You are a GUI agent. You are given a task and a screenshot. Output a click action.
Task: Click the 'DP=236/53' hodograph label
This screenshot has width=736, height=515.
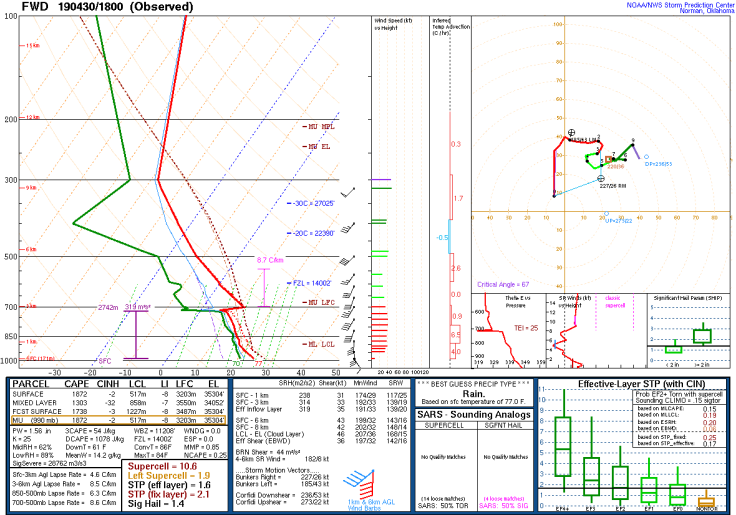tap(658, 164)
